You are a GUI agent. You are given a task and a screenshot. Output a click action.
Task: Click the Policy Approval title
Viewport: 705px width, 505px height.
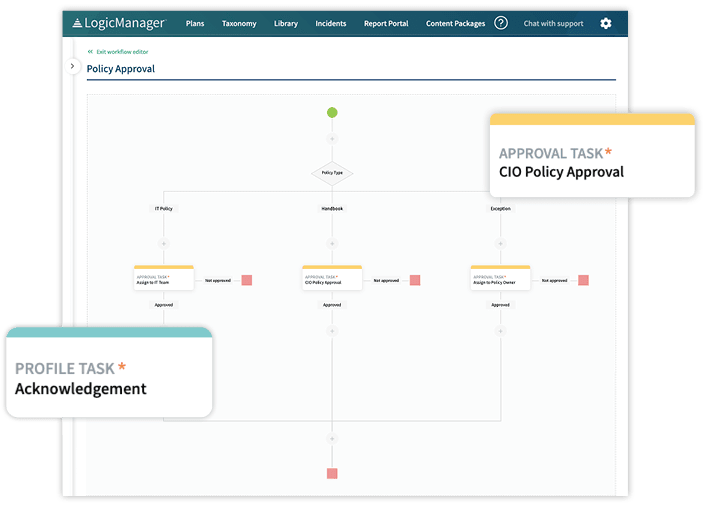click(120, 69)
